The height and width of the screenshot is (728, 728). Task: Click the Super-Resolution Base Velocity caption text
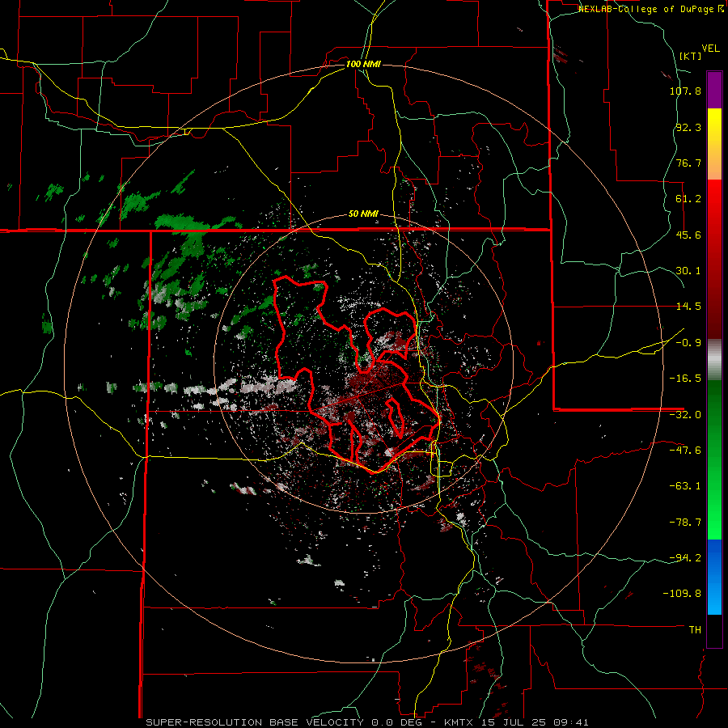(367, 722)
